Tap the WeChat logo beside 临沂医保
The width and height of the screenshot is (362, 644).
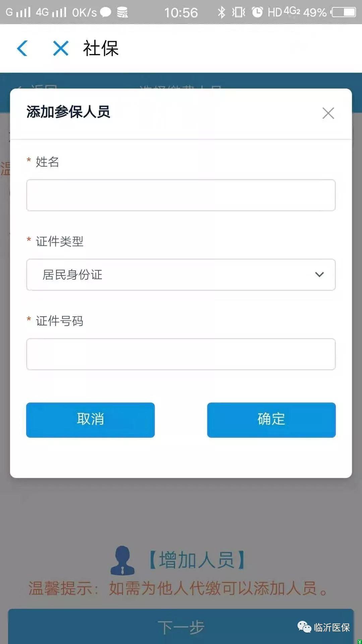[x=304, y=627]
